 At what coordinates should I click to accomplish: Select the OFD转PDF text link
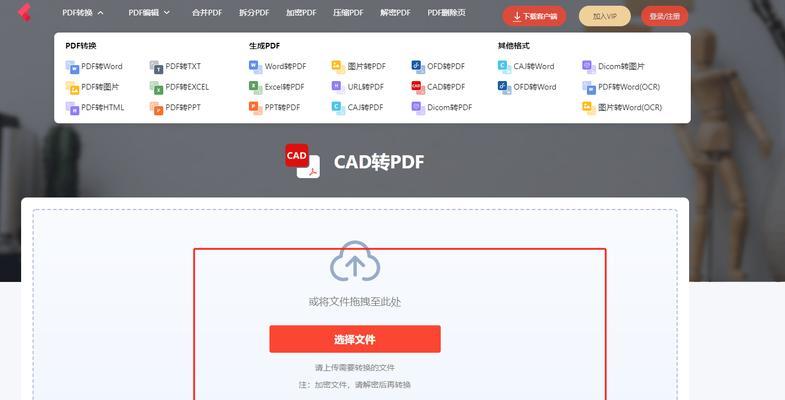click(x=446, y=67)
